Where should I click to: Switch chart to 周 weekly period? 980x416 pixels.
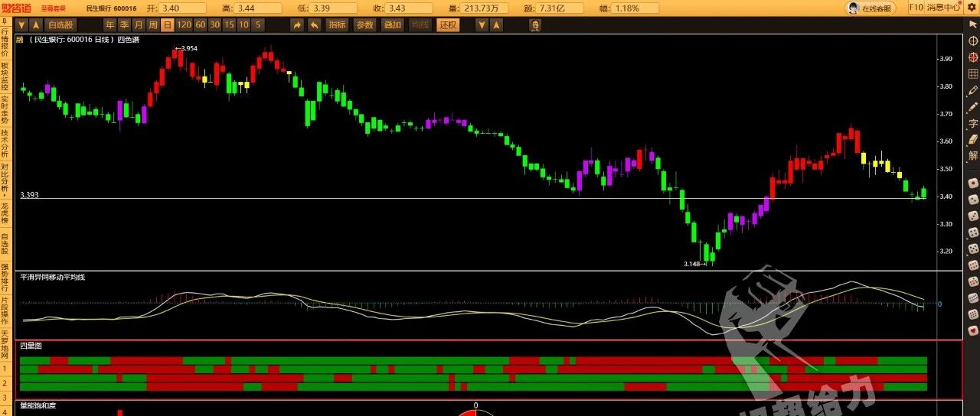click(x=153, y=24)
